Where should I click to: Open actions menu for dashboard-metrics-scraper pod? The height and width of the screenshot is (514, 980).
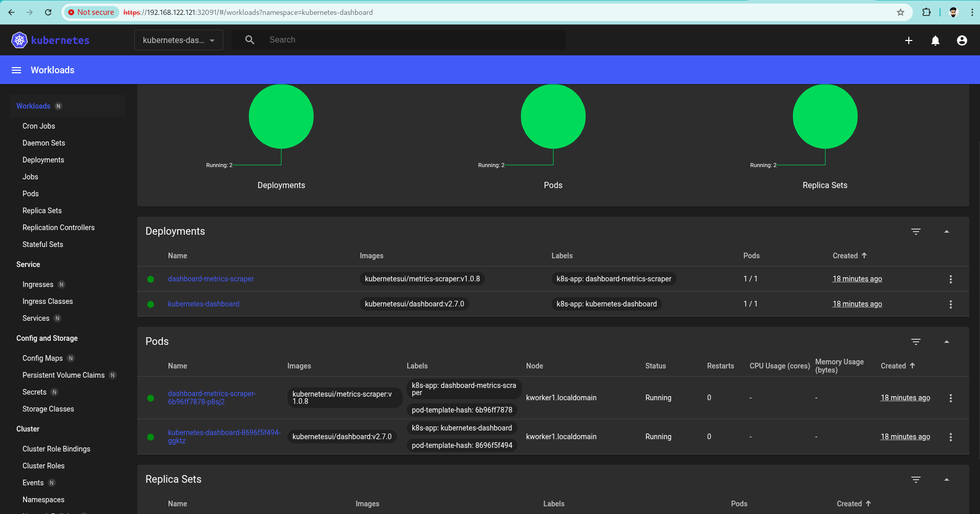tap(950, 398)
